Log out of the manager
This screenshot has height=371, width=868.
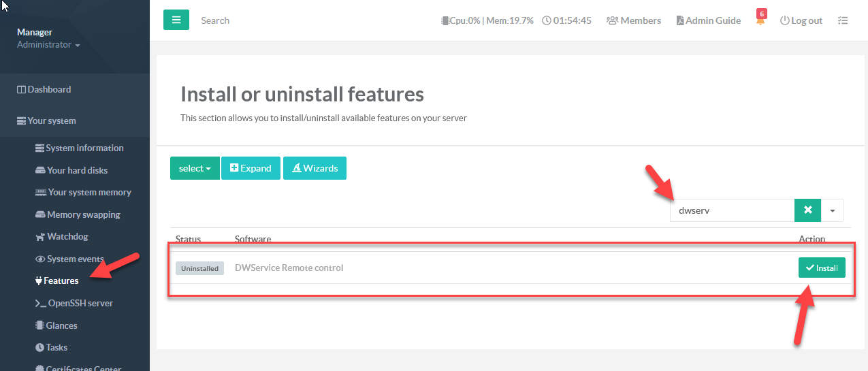click(801, 20)
